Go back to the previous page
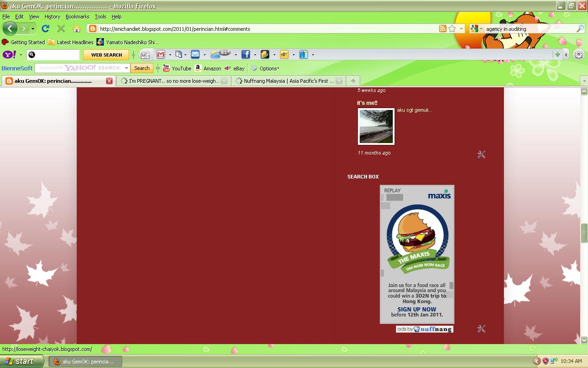Screen dimensions: 588x368 point(10,29)
